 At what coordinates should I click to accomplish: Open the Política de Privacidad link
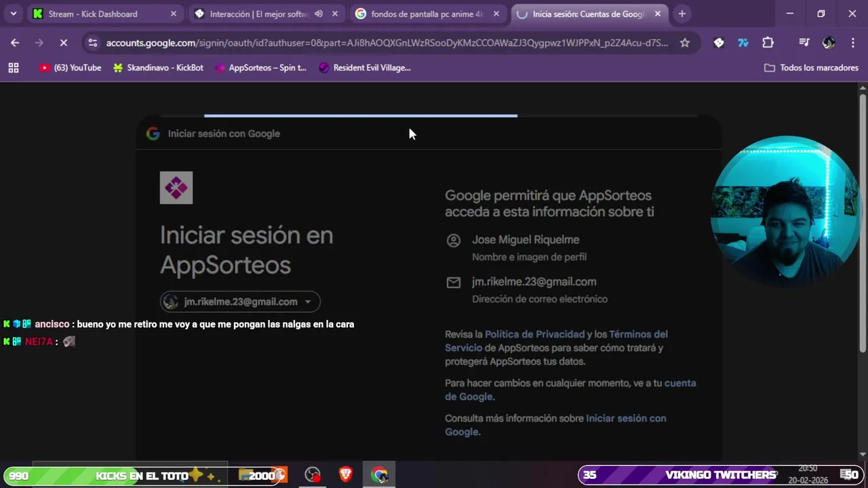coord(534,334)
